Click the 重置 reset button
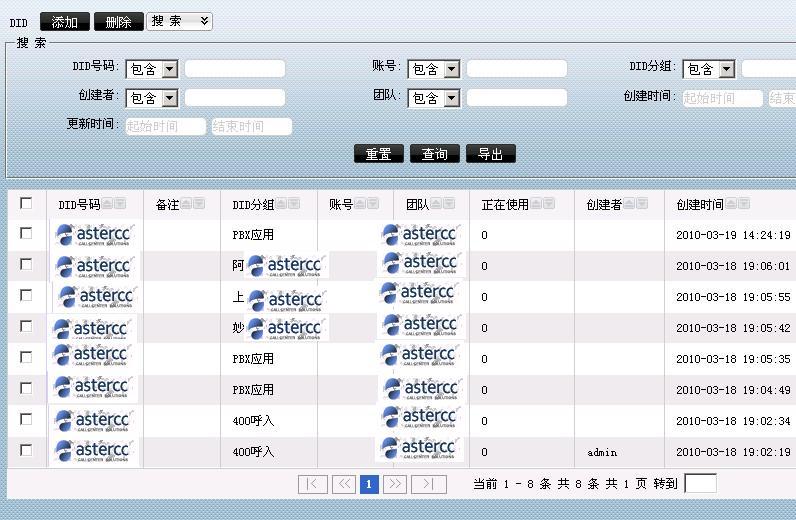The height and width of the screenshot is (520, 796). point(379,154)
